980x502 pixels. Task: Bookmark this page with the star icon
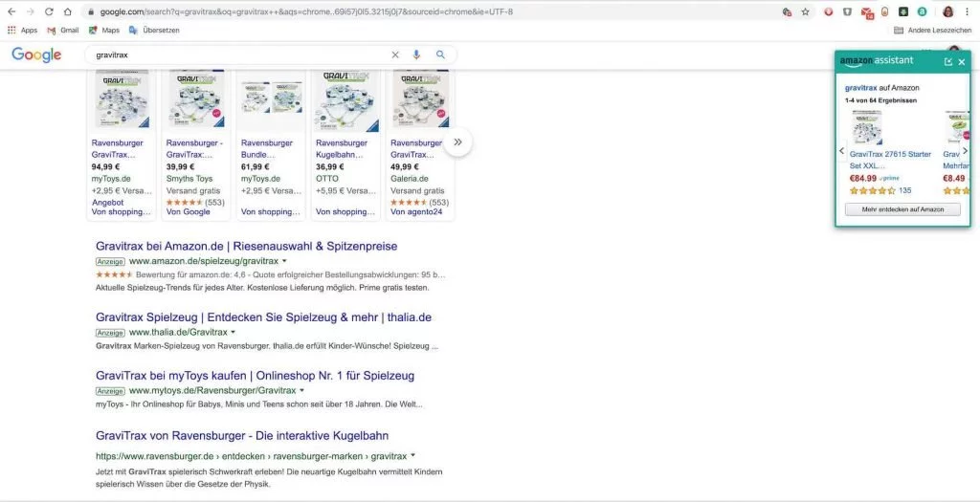tap(805, 11)
